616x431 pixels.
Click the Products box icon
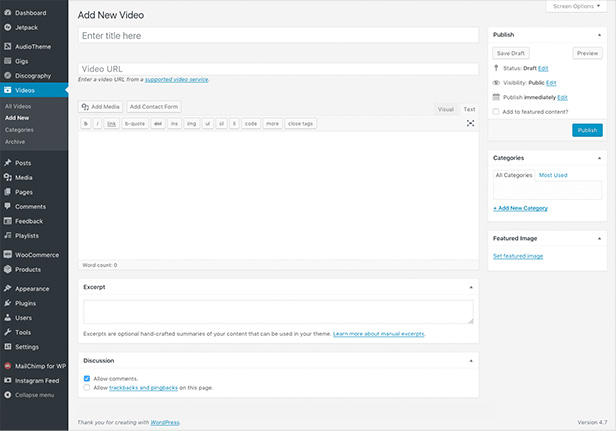(x=7, y=269)
